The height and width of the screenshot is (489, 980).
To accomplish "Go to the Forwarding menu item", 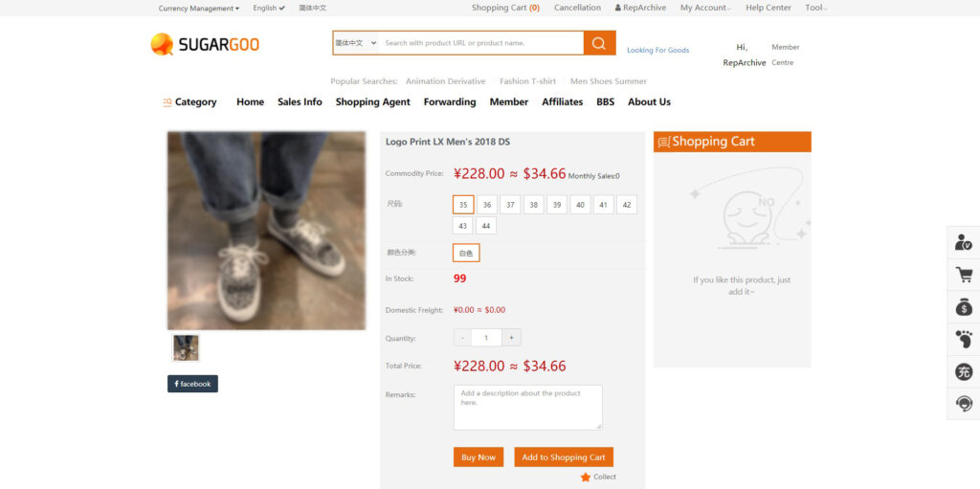I will point(450,102).
